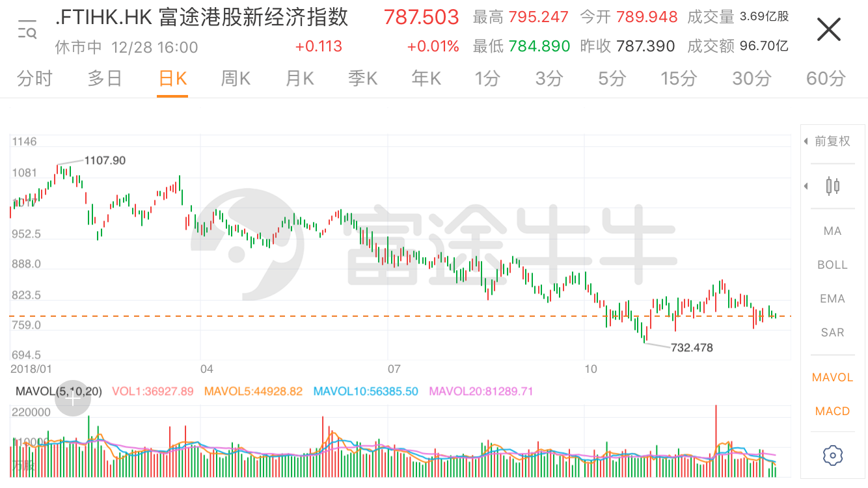
Task: Click the 732.478 low price label
Action: click(692, 347)
